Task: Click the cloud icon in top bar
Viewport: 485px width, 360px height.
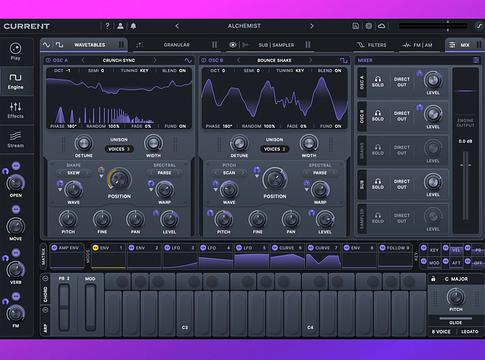Action: tap(382, 26)
